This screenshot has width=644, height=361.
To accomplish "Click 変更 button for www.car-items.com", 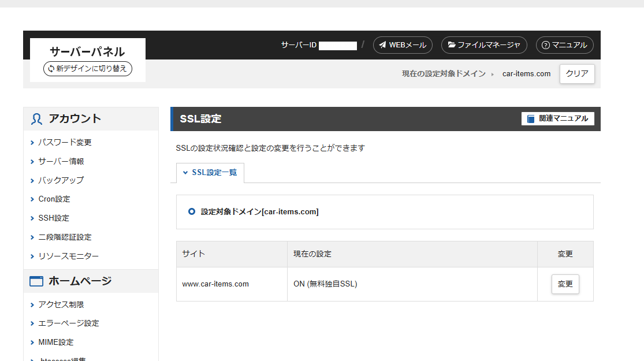I will tap(565, 284).
